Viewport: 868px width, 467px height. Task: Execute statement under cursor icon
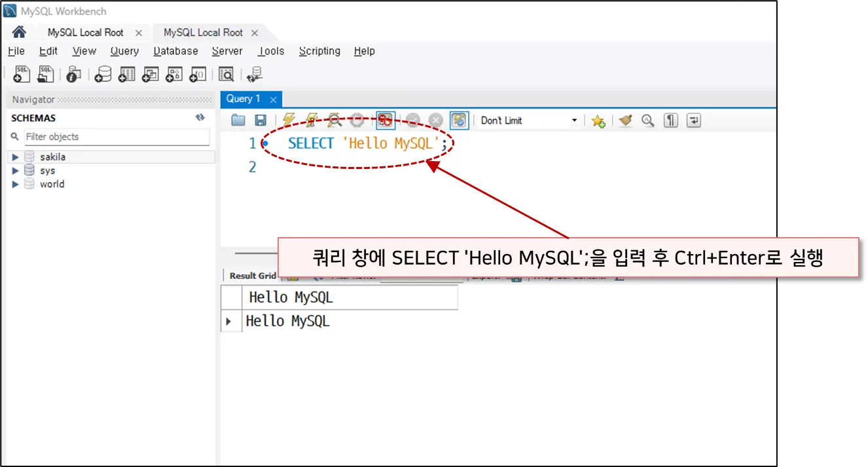(x=312, y=121)
